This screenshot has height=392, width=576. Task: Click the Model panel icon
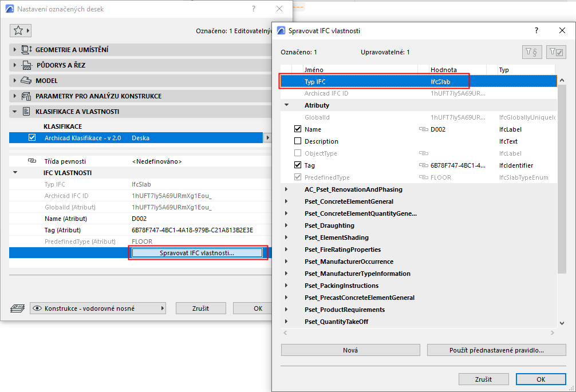tap(26, 80)
